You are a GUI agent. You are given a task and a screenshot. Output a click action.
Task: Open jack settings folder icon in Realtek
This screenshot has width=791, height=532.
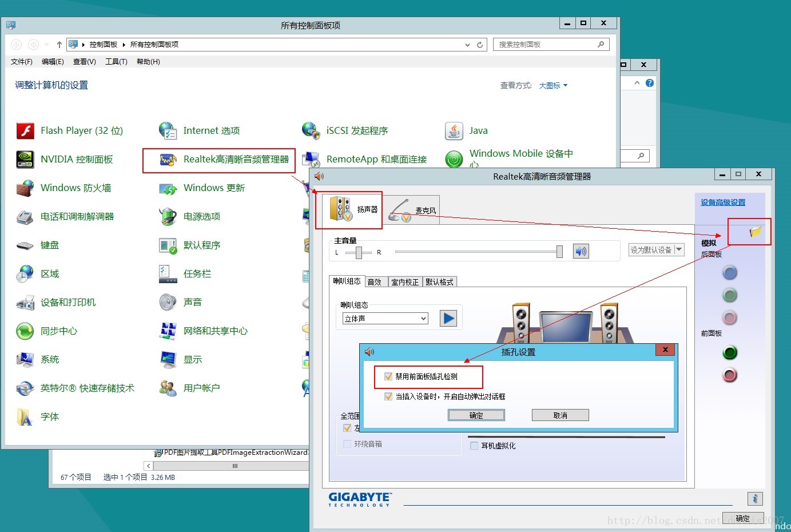tap(756, 232)
